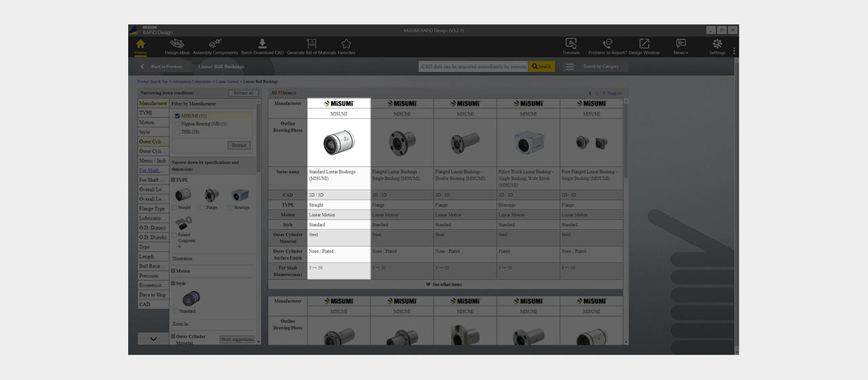
Task: Click the Standard Linear Bushings product thumbnail
Action: pyautogui.click(x=338, y=142)
